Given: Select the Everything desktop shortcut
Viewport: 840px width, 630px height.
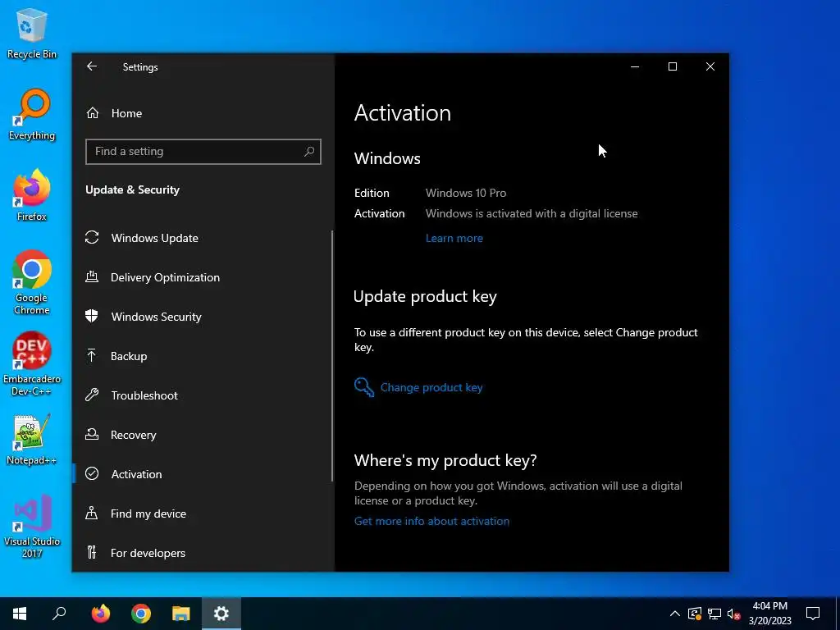Looking at the screenshot, I should pyautogui.click(x=32, y=115).
